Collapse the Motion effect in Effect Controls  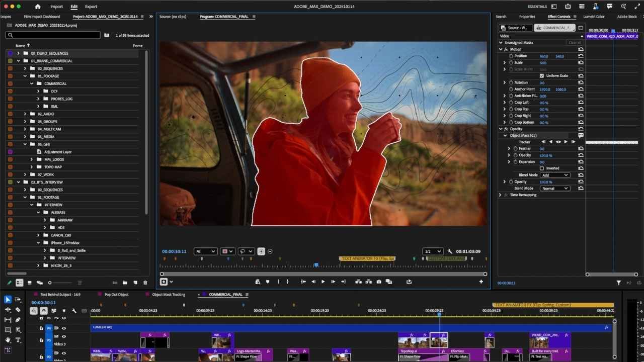pyautogui.click(x=501, y=49)
